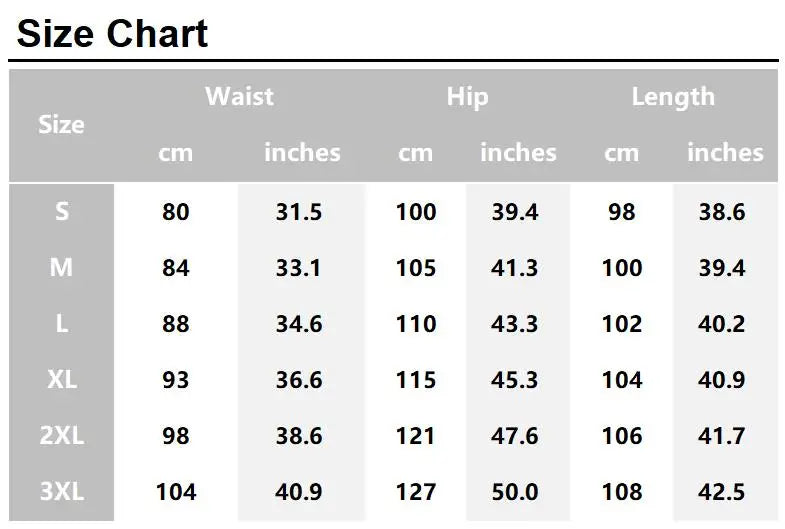Screen dimensions: 785x529
Task: Click the Size column header
Action: (61, 125)
